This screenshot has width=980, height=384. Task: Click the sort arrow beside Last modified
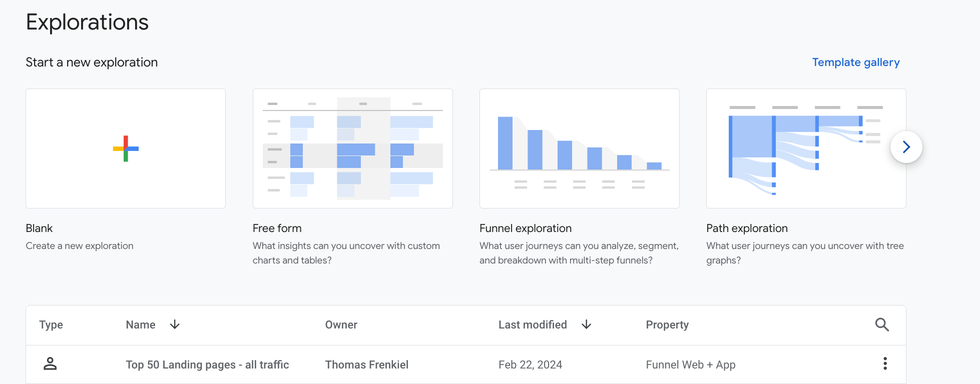[586, 324]
